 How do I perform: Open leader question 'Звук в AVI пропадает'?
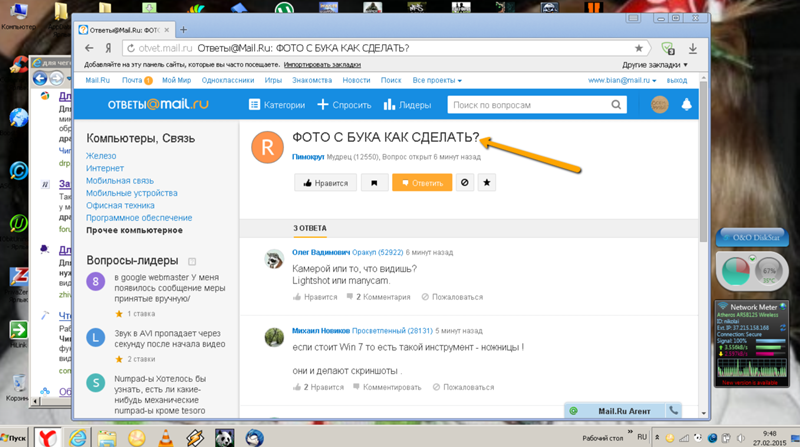coord(169,338)
